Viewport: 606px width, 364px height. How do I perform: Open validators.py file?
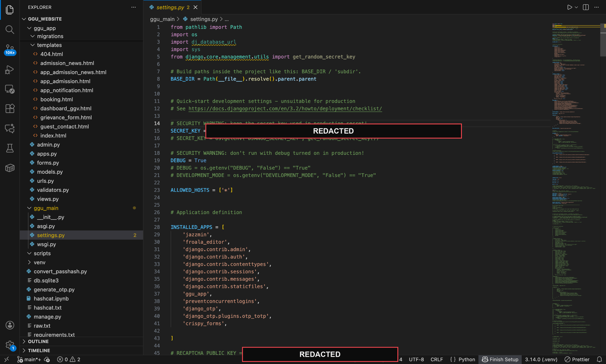point(53,190)
